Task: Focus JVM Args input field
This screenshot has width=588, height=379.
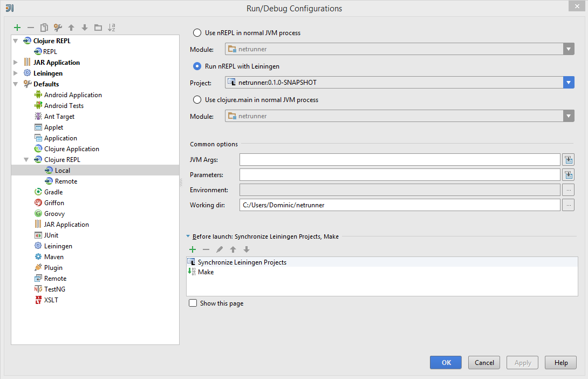Action: click(400, 160)
